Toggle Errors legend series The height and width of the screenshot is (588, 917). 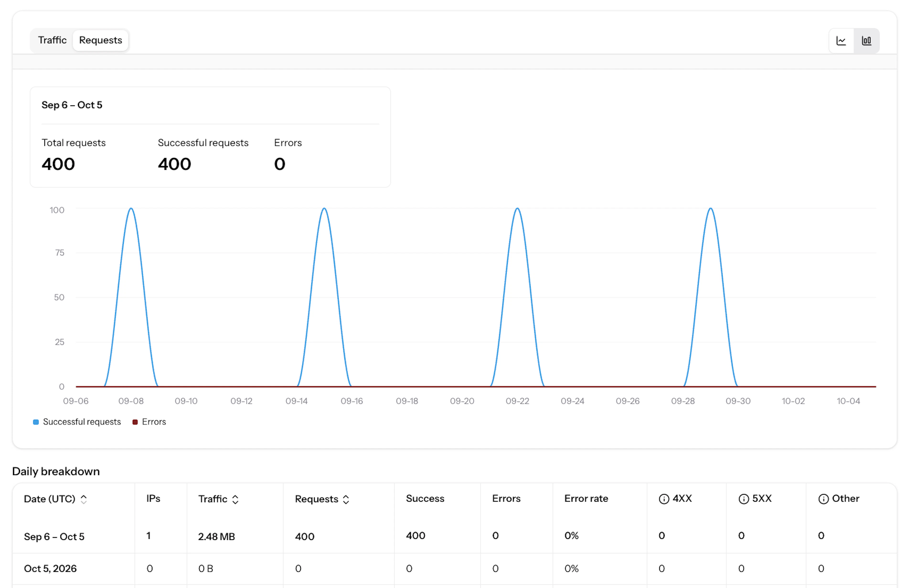[x=149, y=422]
